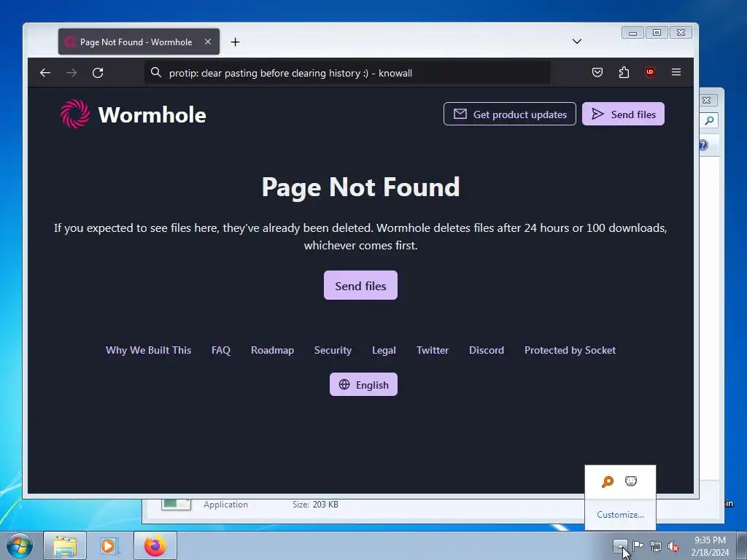Open the Twitter footer link

(433, 350)
